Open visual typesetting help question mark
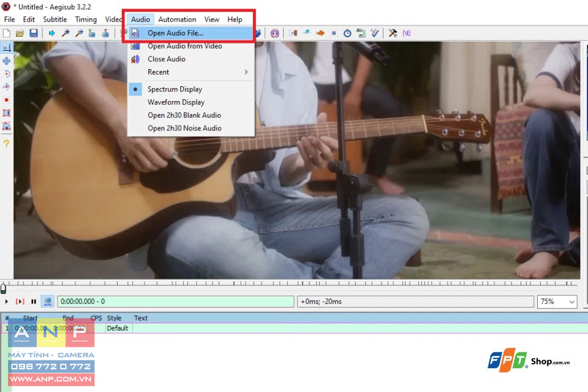The width and height of the screenshot is (588, 392). click(7, 143)
